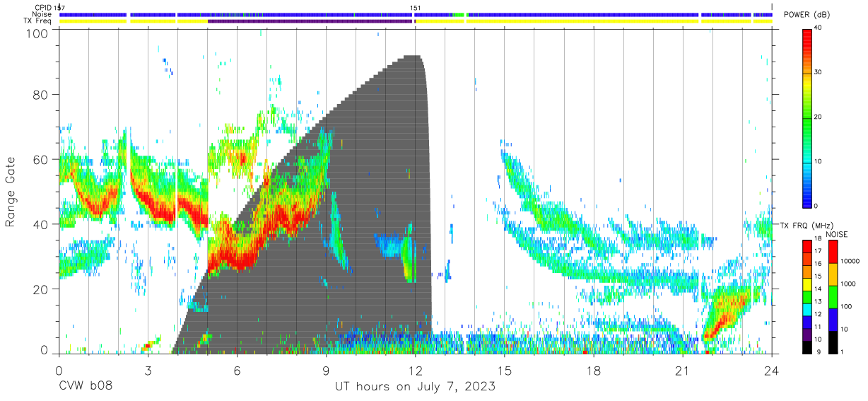This screenshot has width=868, height=401.
Task: Select the 80 tick on Range Gate axis
Action: click(x=41, y=94)
